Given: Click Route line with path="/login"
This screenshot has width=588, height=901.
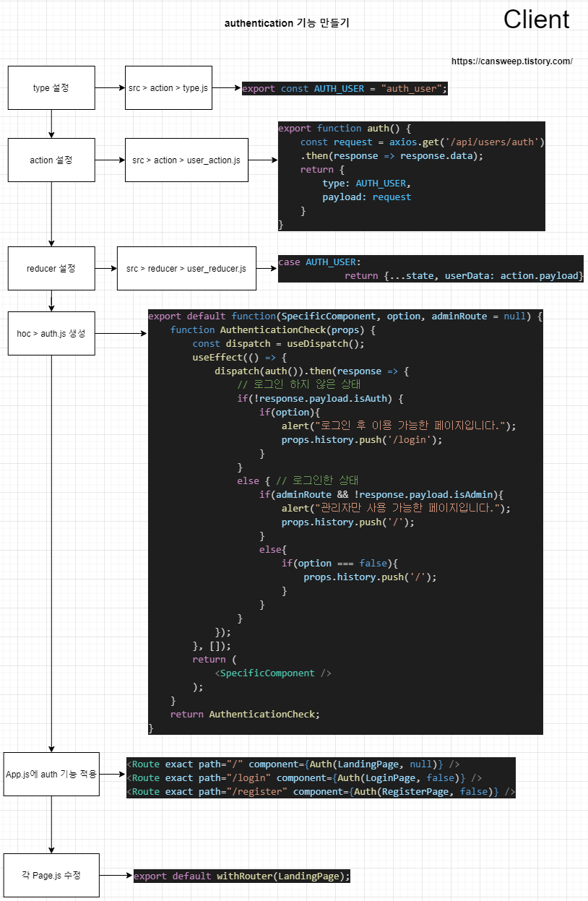Looking at the screenshot, I should click(x=305, y=778).
